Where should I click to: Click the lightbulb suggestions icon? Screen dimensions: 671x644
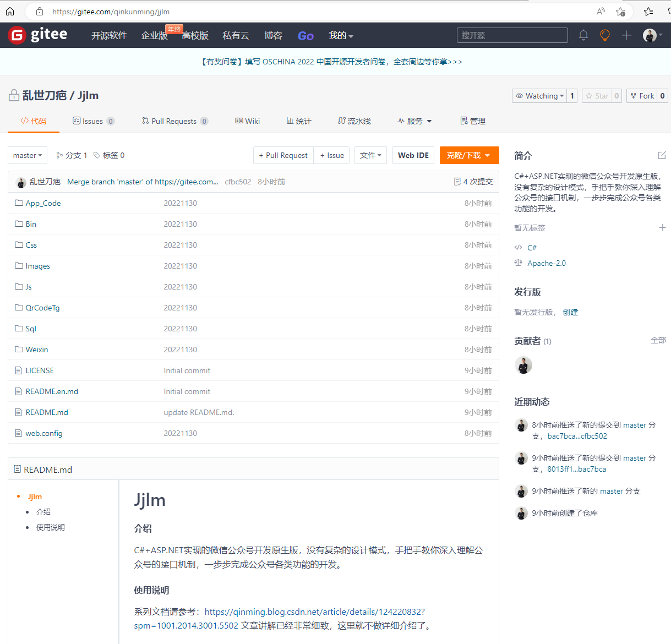[x=604, y=35]
